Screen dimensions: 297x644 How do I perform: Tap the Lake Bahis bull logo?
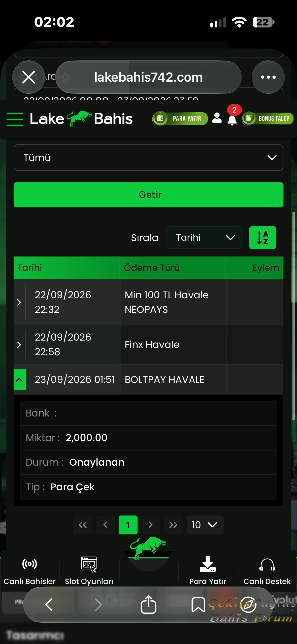tap(81, 118)
